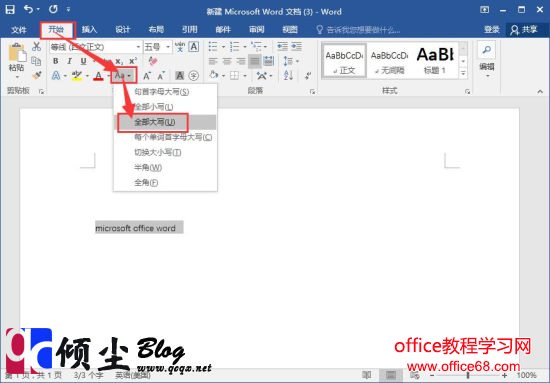Open the 审阅 (Review) tab

click(256, 30)
